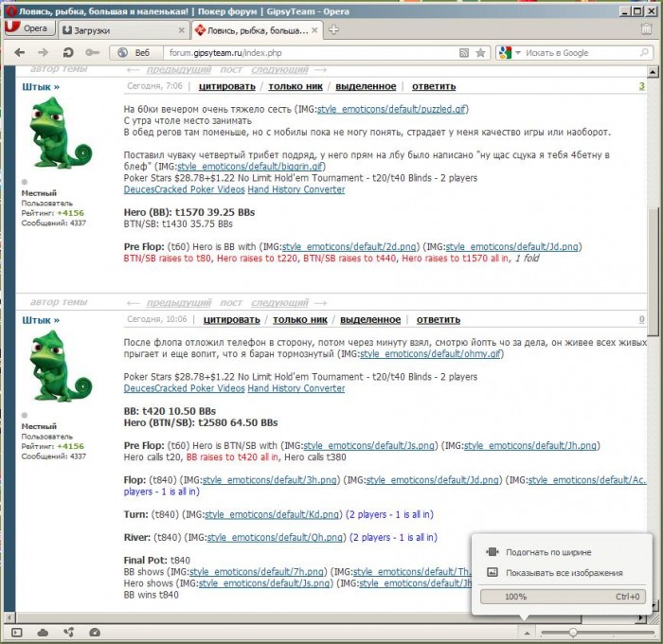The image size is (663, 644).
Task: Open the 7h.png BB shows link
Action: [257, 572]
